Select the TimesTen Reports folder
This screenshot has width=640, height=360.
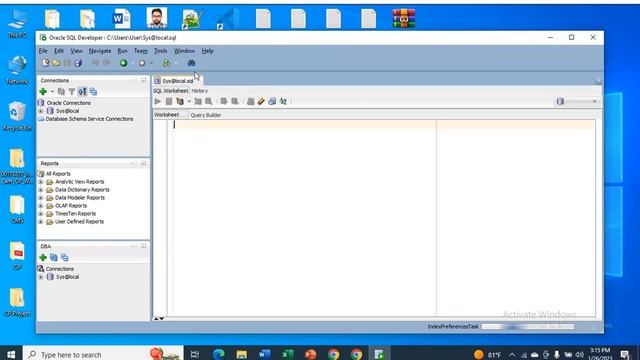tap(75, 213)
